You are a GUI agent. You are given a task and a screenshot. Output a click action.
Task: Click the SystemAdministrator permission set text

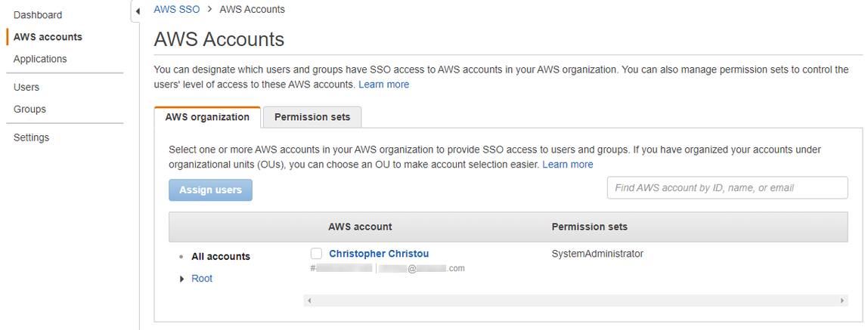597,254
